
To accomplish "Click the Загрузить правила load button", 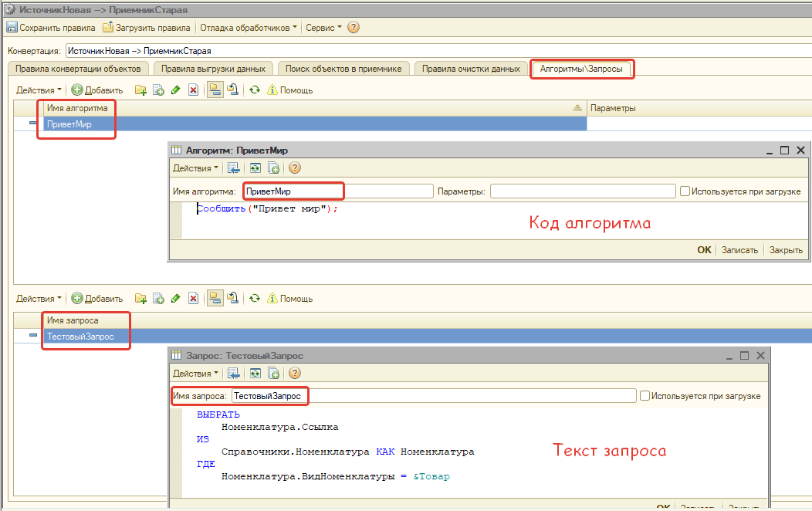I will coord(147,28).
